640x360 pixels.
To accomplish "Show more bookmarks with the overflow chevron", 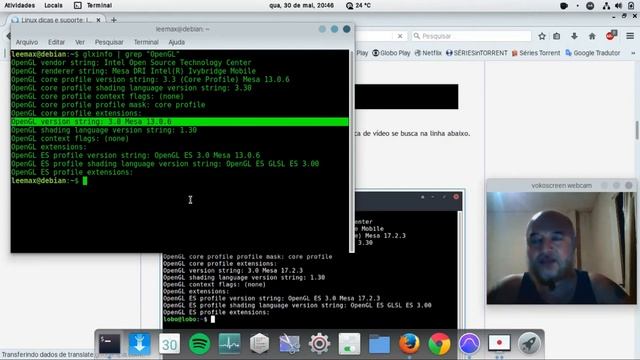I will click(x=633, y=53).
